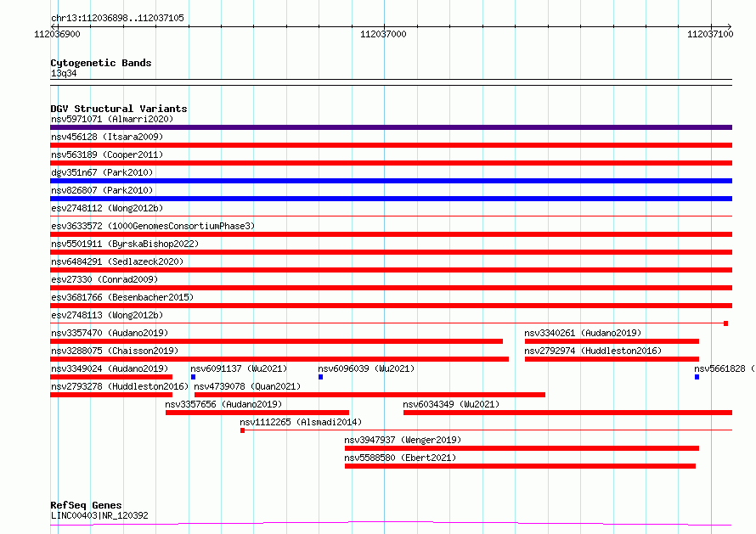This screenshot has width=756, height=534.
Task: Open the nsv456128 (Itsara2009) variant label
Action: pos(107,137)
